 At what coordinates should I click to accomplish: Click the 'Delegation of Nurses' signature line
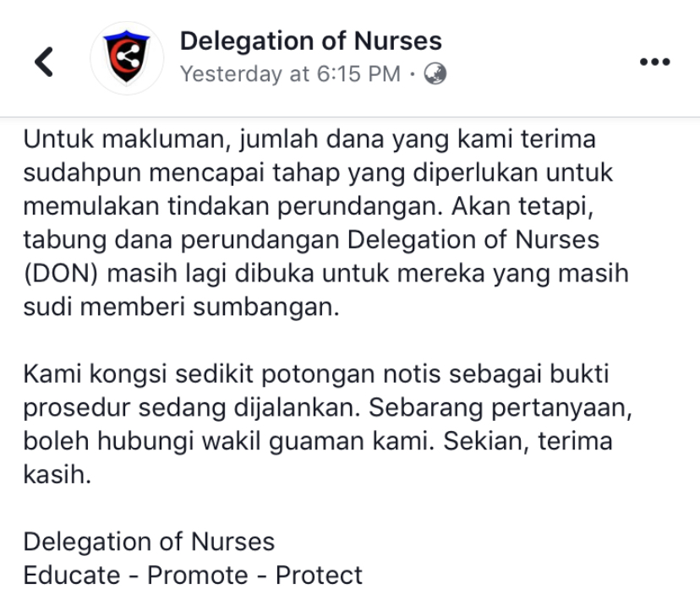pyautogui.click(x=149, y=542)
